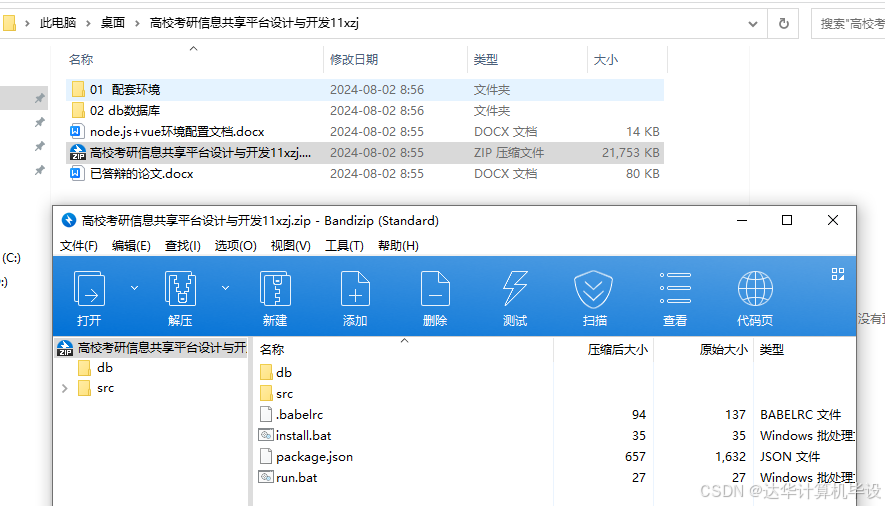The width and height of the screenshot is (885, 506).
Task: Click the View (查看) list icon
Action: click(675, 288)
